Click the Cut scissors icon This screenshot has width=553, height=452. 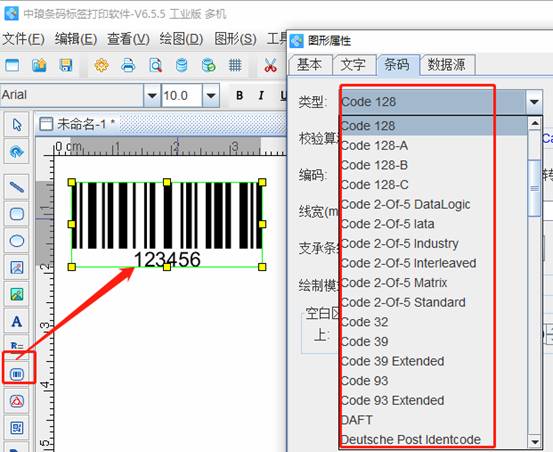271,66
